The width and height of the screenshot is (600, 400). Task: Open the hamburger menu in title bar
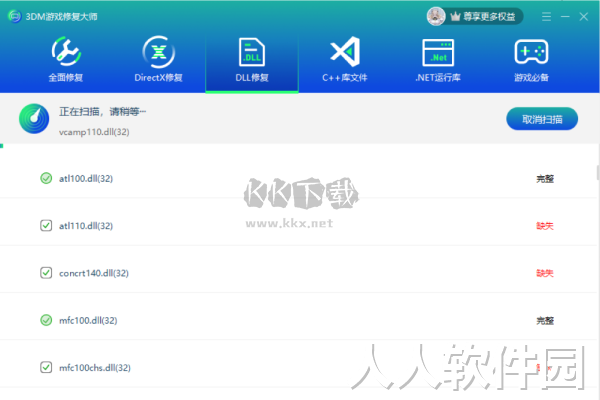pos(546,16)
